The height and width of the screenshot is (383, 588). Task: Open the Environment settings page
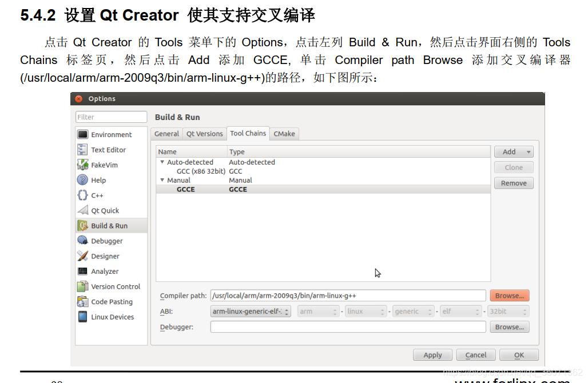click(111, 134)
